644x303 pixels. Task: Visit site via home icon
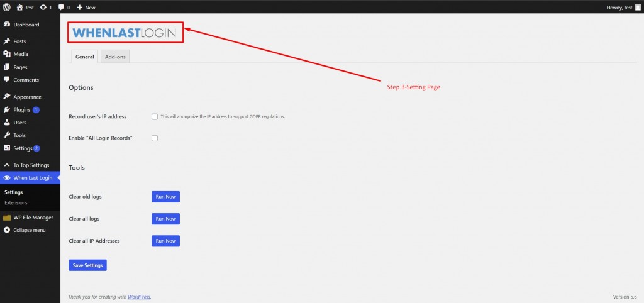click(20, 8)
